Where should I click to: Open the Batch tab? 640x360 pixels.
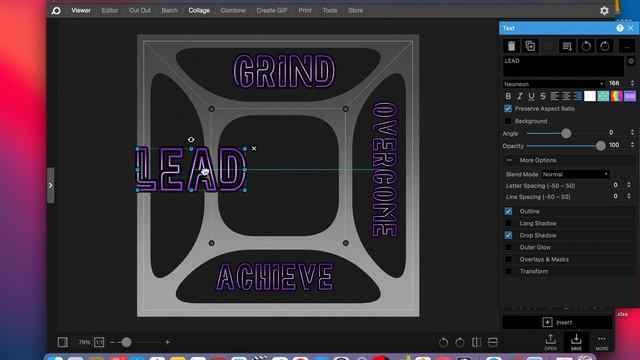169,11
